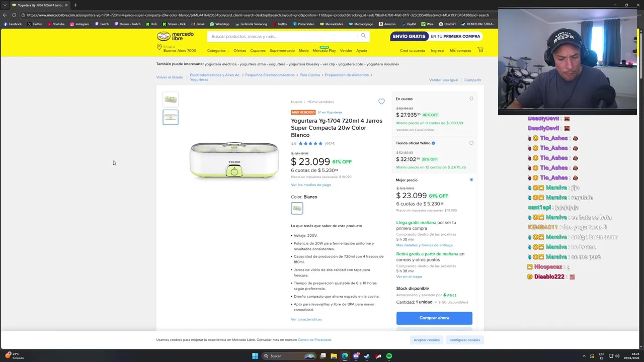Open the shopping cart icon

coord(480,50)
